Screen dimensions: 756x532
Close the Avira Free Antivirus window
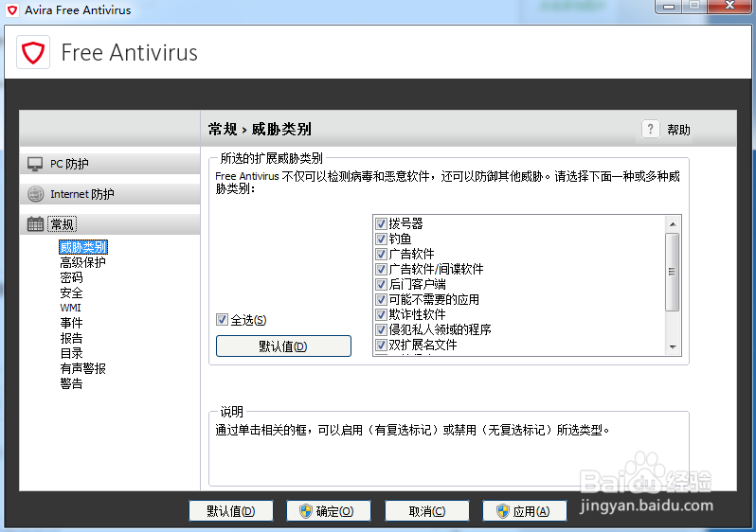pos(729,6)
